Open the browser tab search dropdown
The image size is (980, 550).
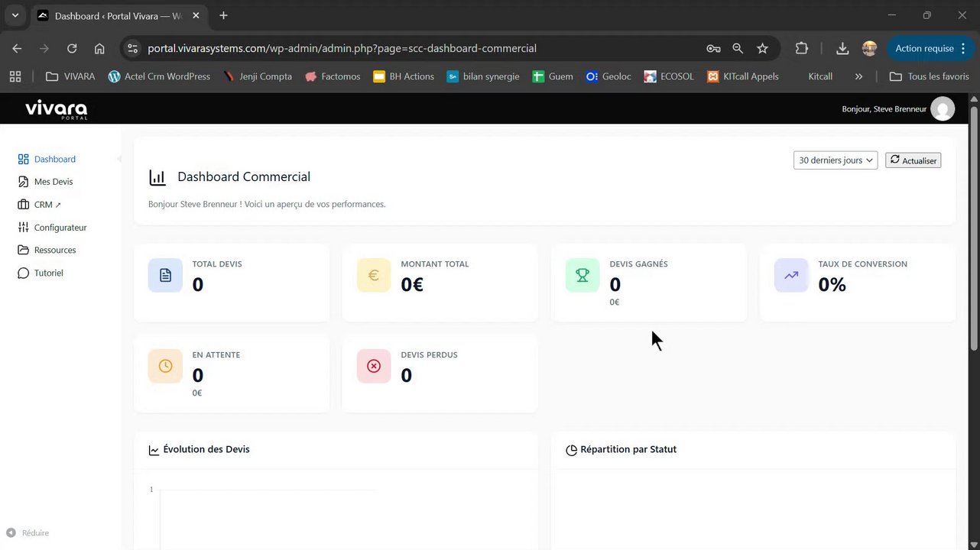[x=15, y=15]
